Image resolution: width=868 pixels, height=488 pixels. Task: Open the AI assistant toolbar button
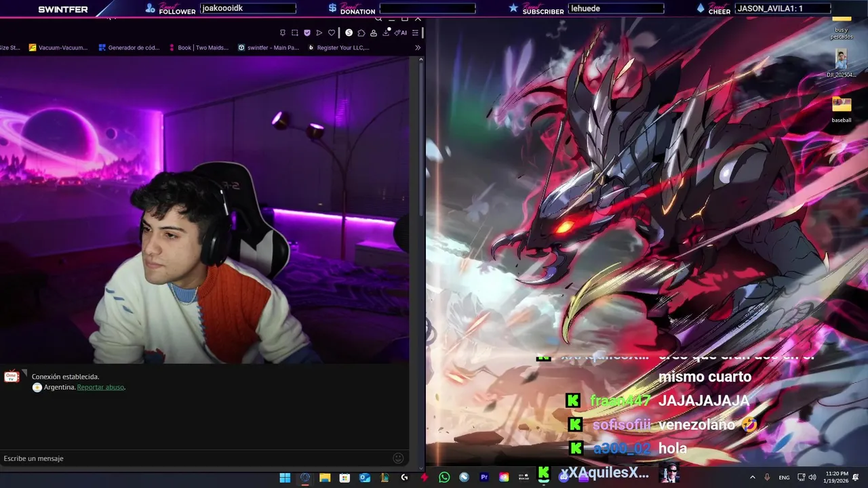(401, 33)
